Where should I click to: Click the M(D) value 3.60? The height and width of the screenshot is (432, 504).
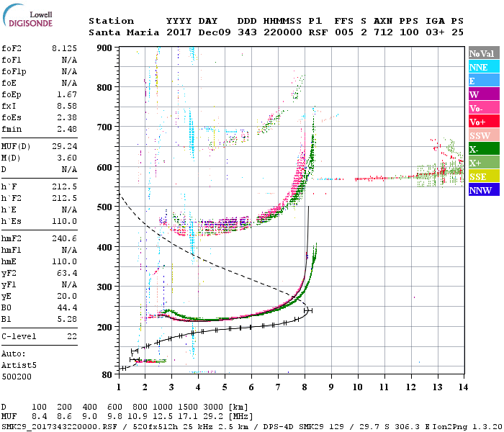[67, 158]
